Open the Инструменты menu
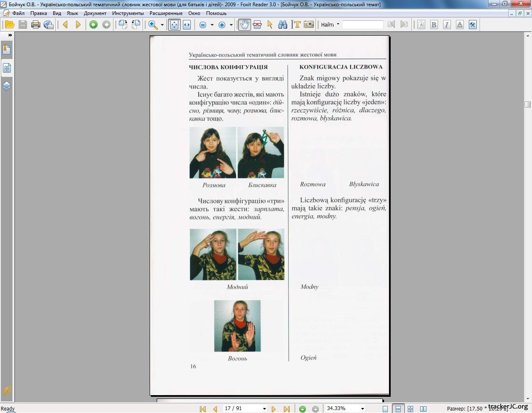Image resolution: width=532 pixels, height=413 pixels. (x=128, y=13)
